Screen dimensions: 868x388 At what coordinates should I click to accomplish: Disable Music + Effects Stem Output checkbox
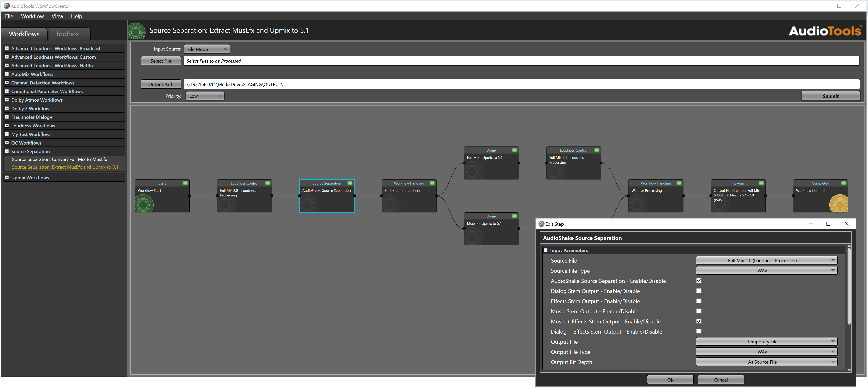click(698, 321)
